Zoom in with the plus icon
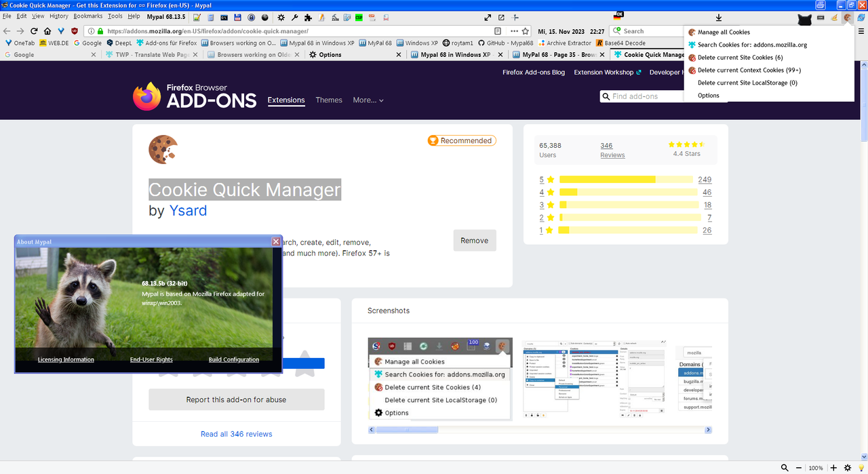 833,468
